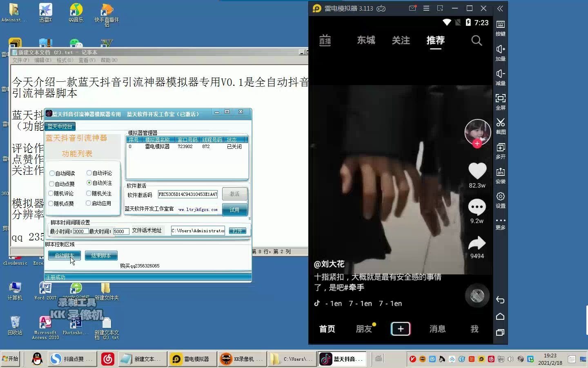Open the 我 profile tab in Douyin
This screenshot has width=588, height=368.
coord(474,329)
